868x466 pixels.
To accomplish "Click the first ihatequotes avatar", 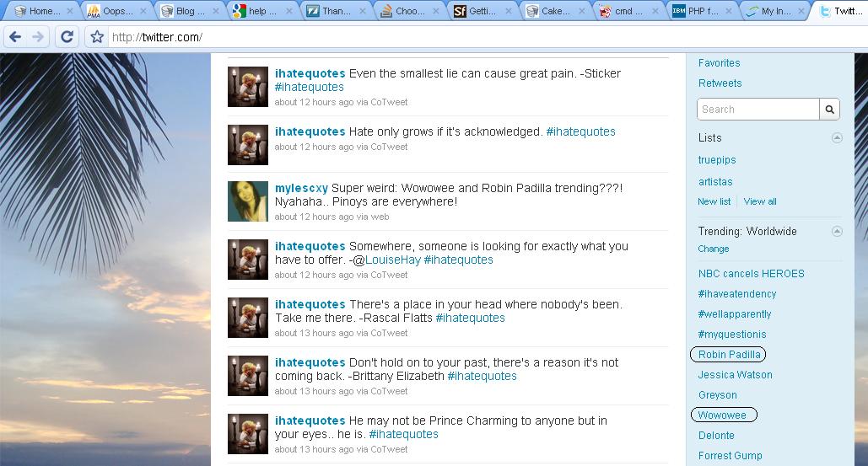I will pyautogui.click(x=248, y=87).
